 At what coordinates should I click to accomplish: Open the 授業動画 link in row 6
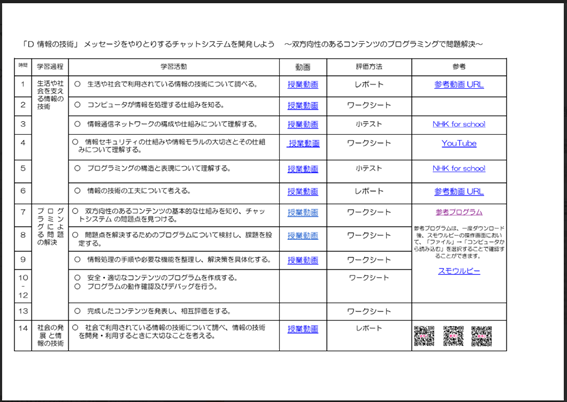[x=303, y=192]
